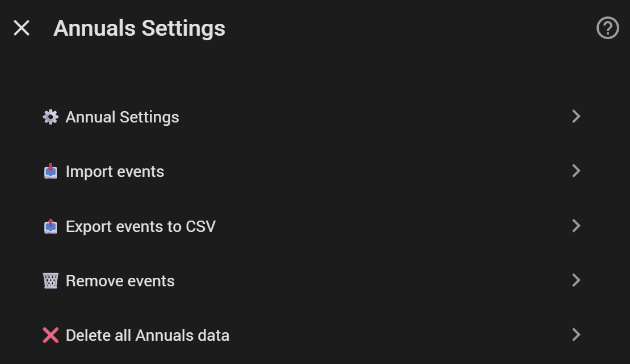Close the Annuals Settings screen
The image size is (630, 364).
coord(22,28)
